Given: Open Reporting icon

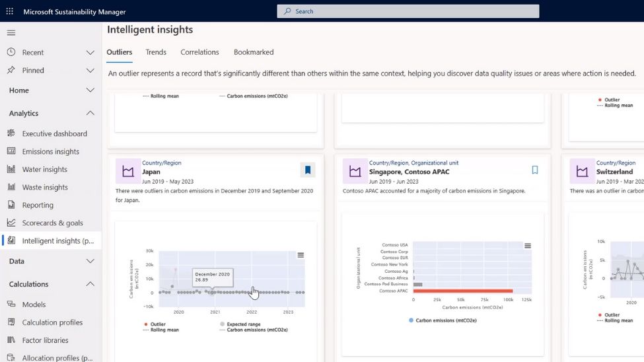Looking at the screenshot, I should (11, 205).
